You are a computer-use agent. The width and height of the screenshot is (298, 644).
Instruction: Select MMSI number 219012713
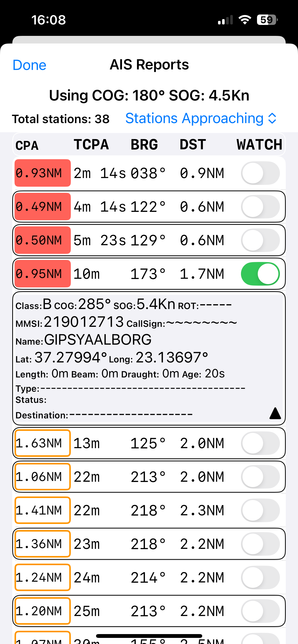coord(84,322)
